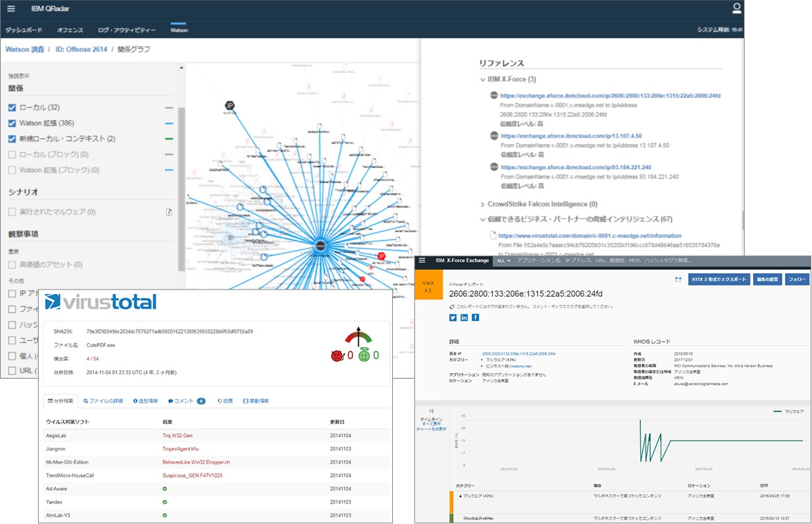
Task: Check the IP address checkbox under その他
Action: coord(12,293)
